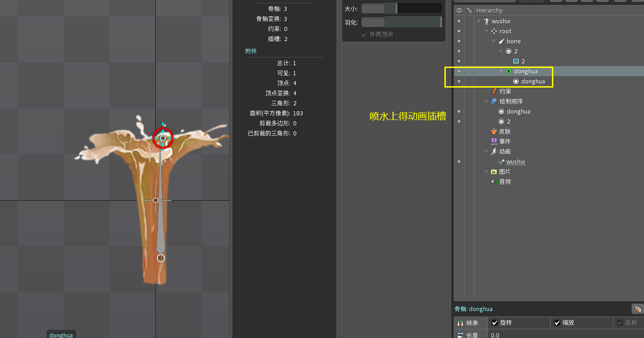Select the donghua slot under 绘制顺序
The width and height of the screenshot is (644, 338).
(518, 112)
